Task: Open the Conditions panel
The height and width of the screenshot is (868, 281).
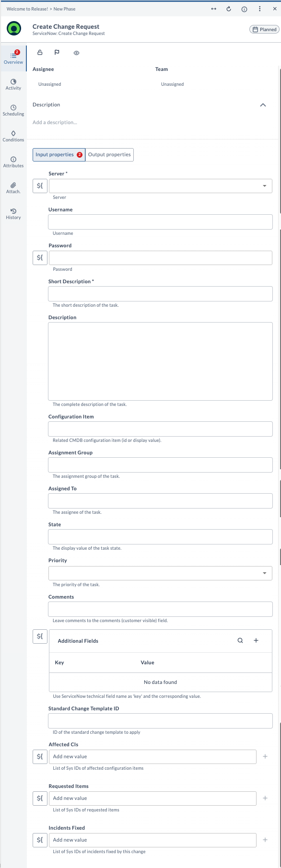Action: pyautogui.click(x=13, y=136)
